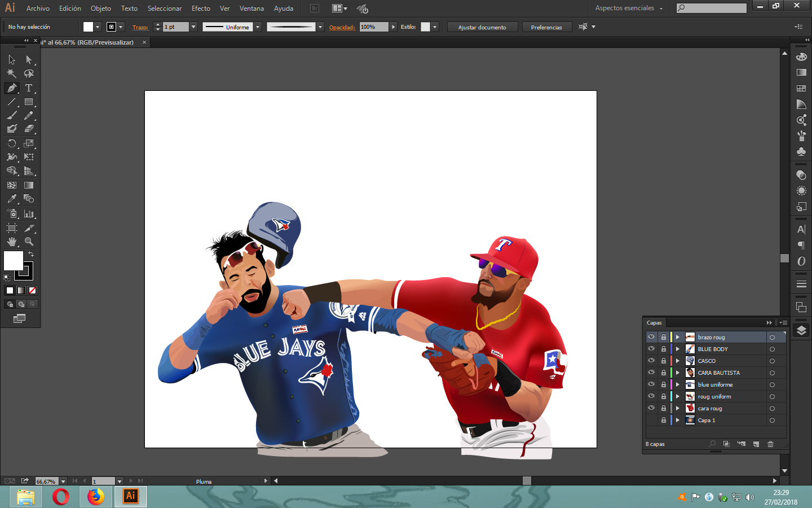Select the Type tool
The height and width of the screenshot is (508, 812).
point(29,88)
